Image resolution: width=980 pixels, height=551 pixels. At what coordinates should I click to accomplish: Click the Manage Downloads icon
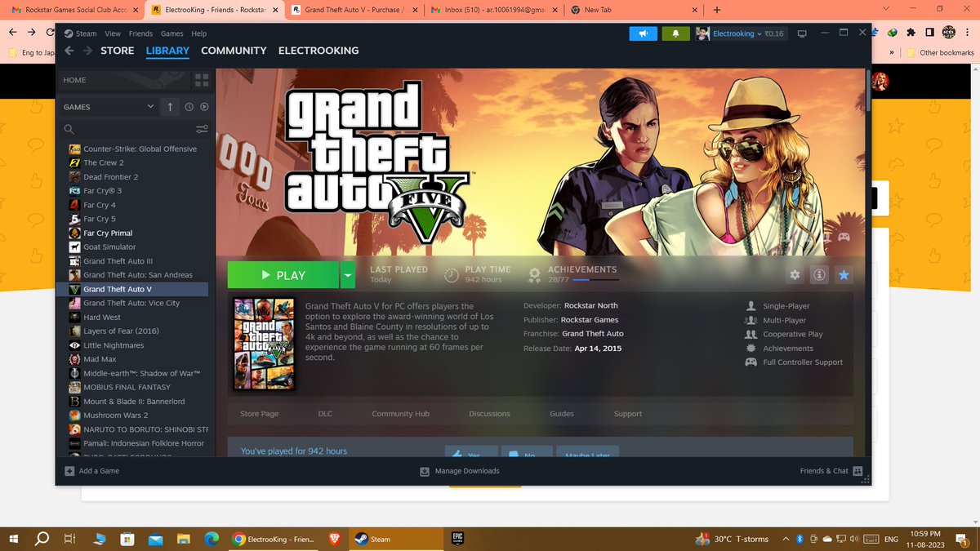click(425, 471)
